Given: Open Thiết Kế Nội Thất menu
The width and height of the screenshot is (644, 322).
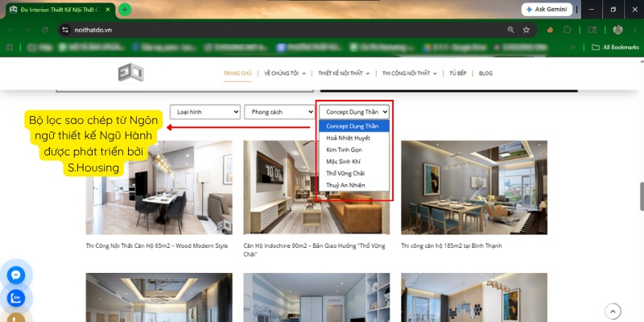Looking at the screenshot, I should click(x=344, y=73).
